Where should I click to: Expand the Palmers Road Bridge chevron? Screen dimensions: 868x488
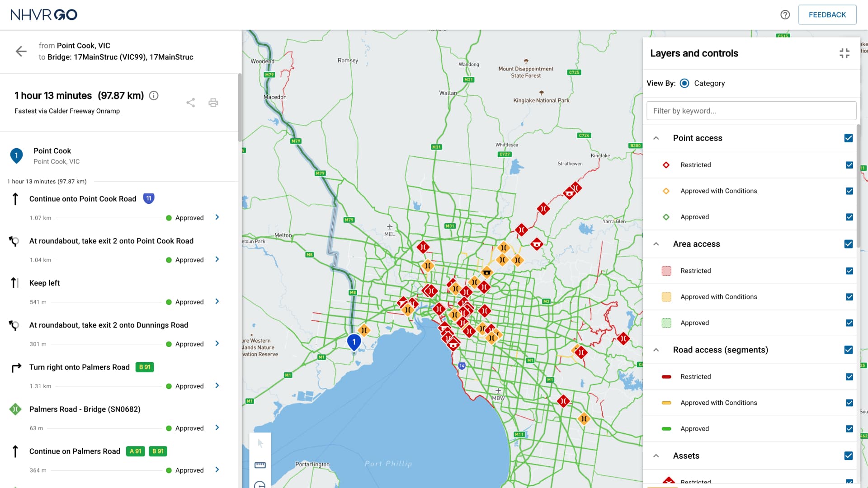[x=217, y=427]
